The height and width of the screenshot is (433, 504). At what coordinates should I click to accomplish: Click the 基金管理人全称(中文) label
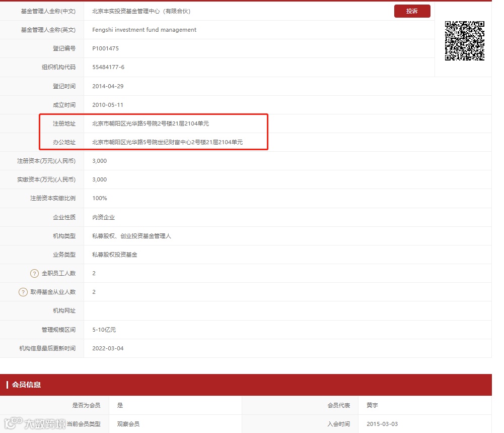click(x=48, y=11)
